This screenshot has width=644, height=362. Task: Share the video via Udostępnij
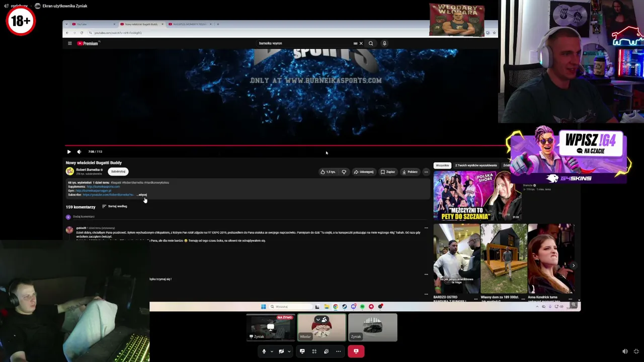[x=363, y=172]
